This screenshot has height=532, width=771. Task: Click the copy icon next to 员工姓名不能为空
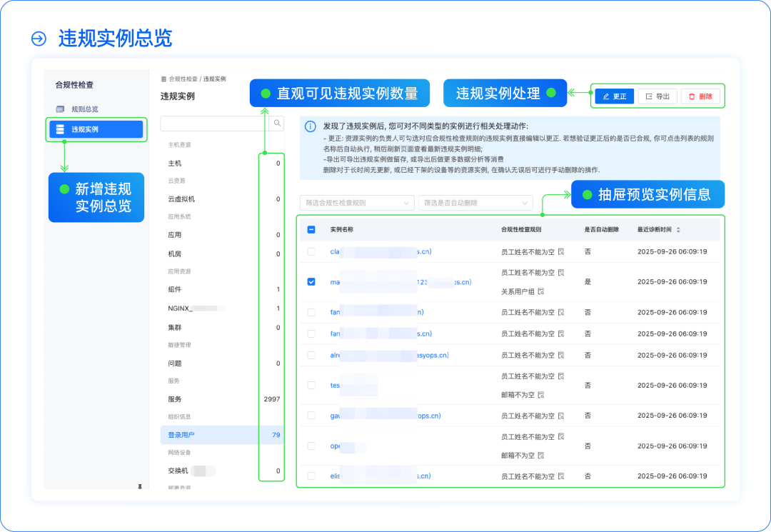point(560,251)
